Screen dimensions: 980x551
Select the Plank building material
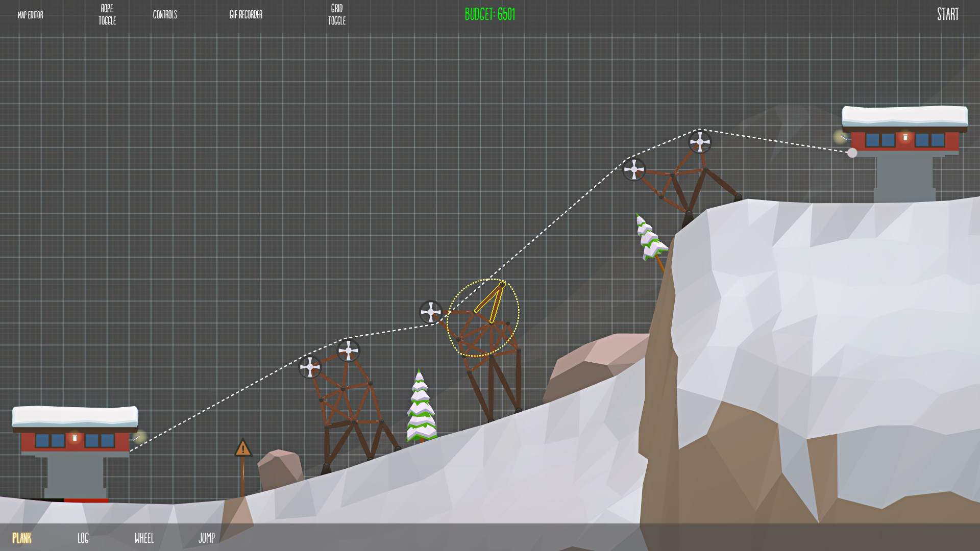tap(22, 538)
